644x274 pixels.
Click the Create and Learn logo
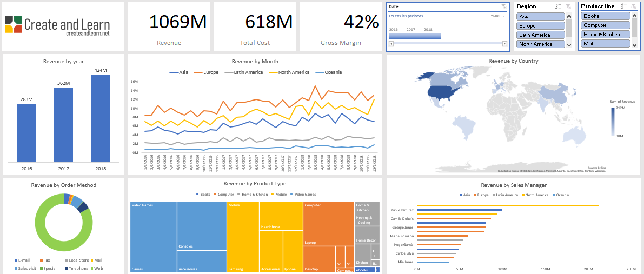click(x=57, y=25)
